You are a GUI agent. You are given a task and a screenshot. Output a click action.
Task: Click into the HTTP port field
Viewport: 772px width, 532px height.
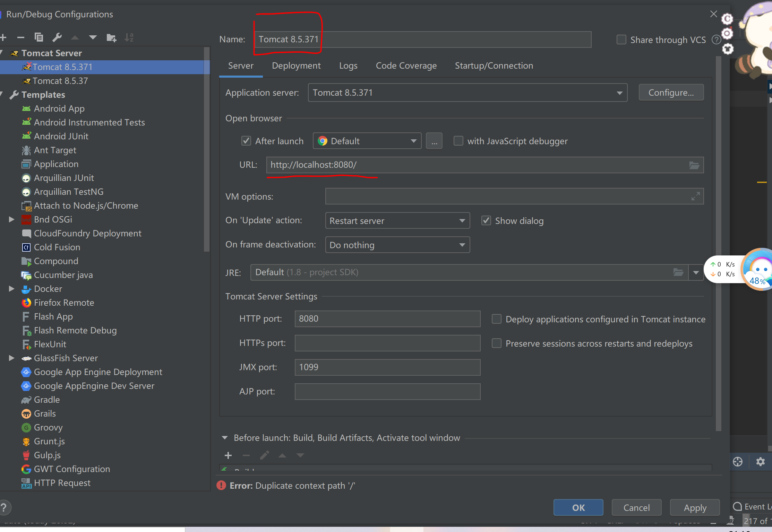(x=387, y=319)
